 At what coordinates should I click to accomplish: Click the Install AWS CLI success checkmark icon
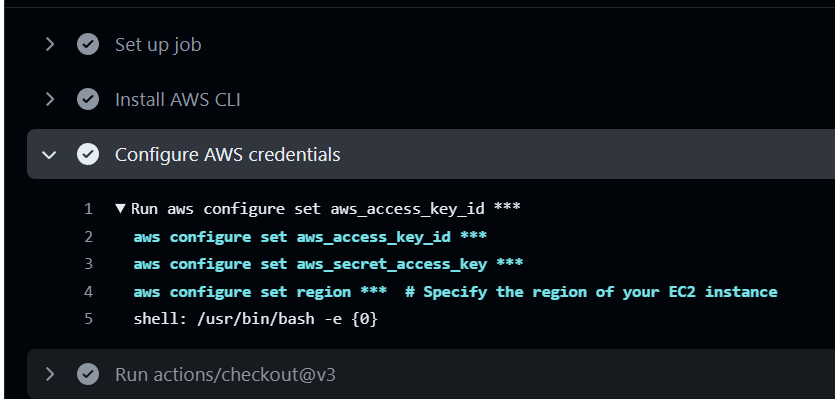coord(88,99)
